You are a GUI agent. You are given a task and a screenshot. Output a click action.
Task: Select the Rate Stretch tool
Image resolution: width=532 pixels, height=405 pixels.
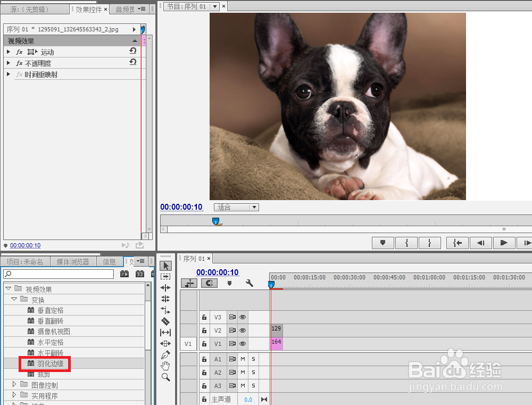click(x=165, y=310)
